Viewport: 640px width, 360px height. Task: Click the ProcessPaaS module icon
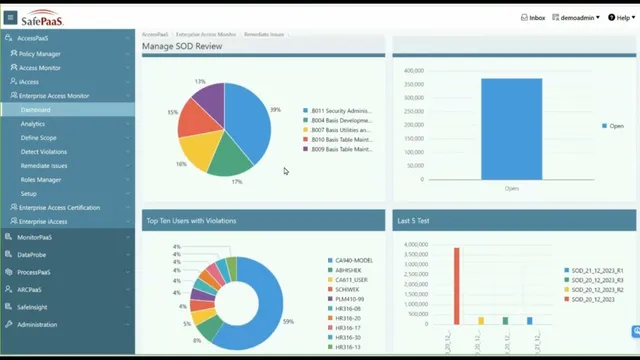[x=8, y=272]
